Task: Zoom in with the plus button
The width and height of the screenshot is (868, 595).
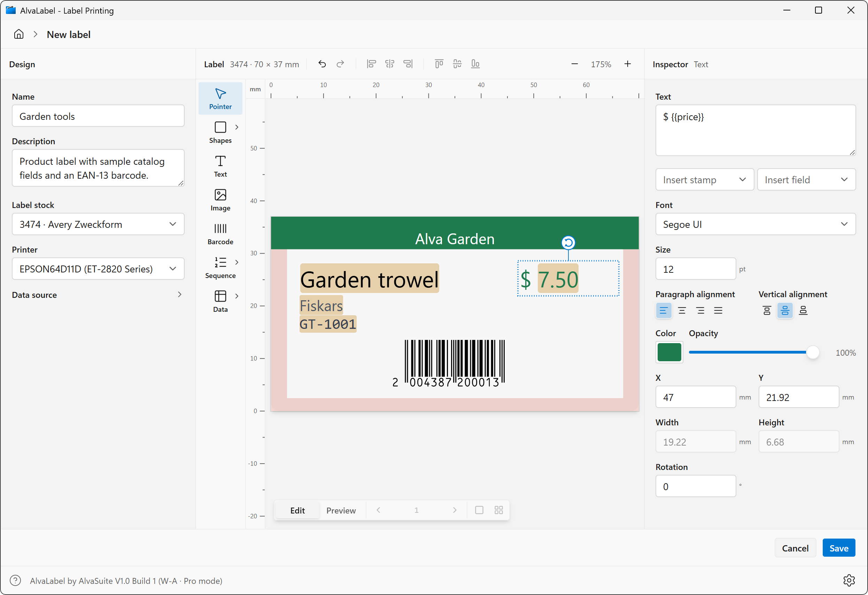Action: tap(627, 64)
